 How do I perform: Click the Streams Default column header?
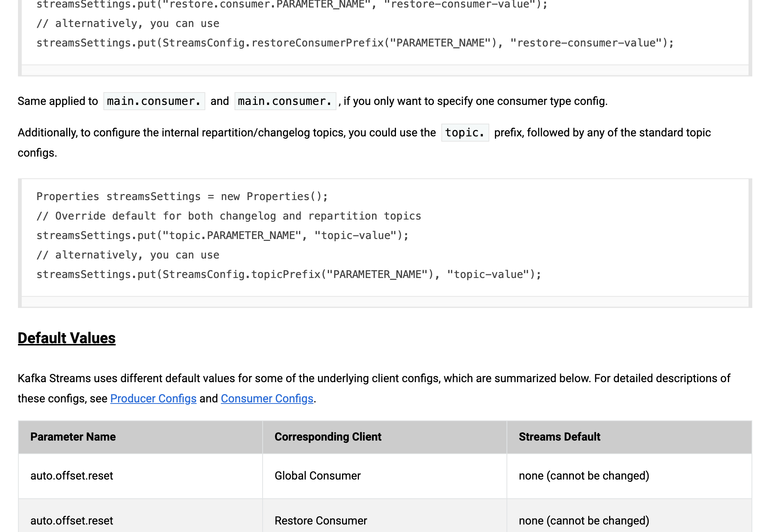click(x=559, y=437)
